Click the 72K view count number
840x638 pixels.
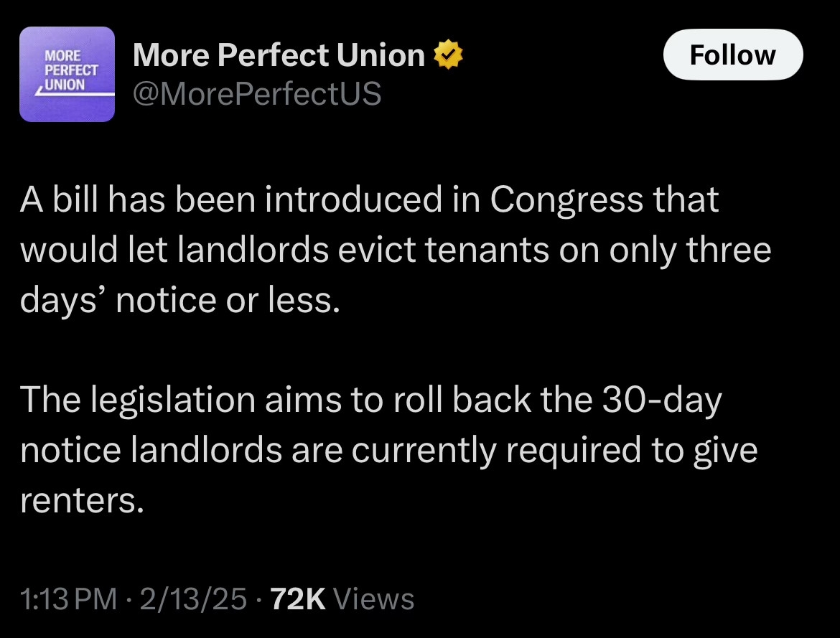click(x=297, y=599)
